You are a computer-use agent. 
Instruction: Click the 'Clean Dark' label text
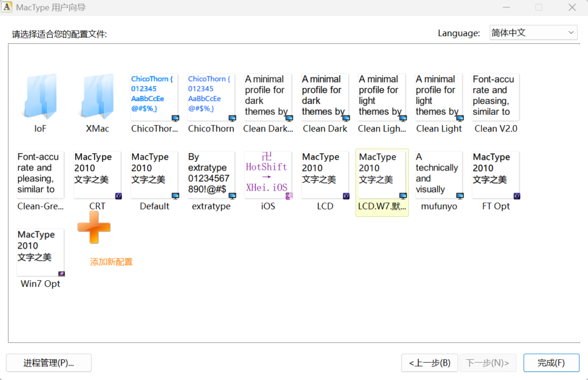point(325,129)
